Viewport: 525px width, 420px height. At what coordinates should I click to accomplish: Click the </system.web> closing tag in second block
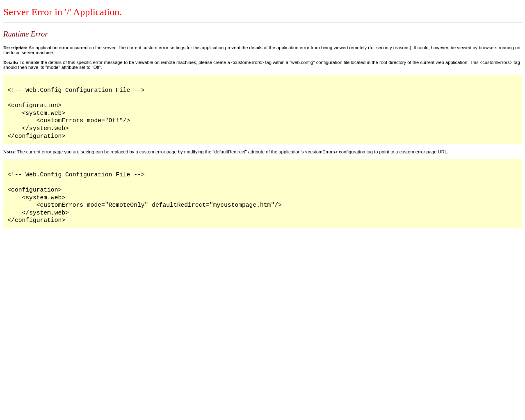pyautogui.click(x=45, y=213)
